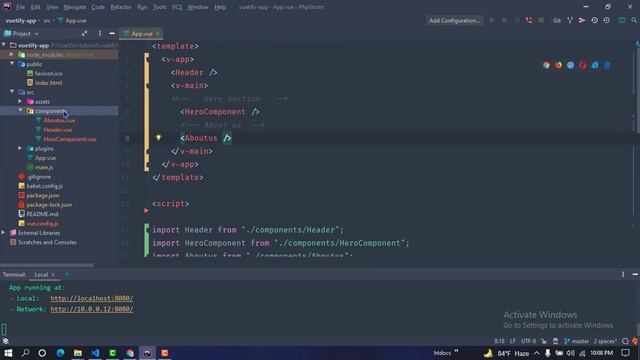
Task: Click the red phone listen-for-debug icon
Action: pyautogui.click(x=529, y=20)
